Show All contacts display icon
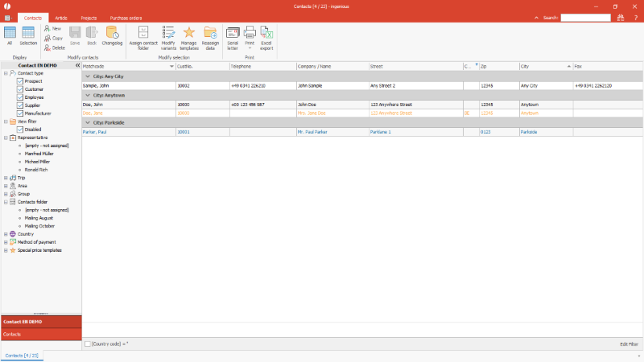This screenshot has width=644, height=362. pos(10,34)
